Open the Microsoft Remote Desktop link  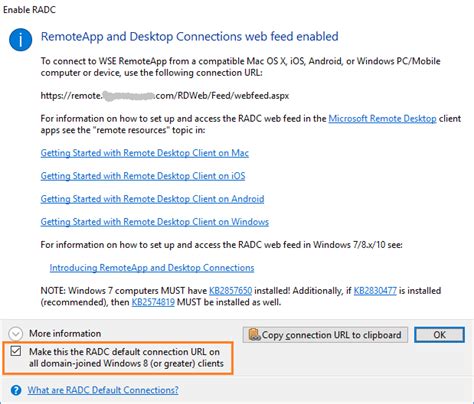382,119
